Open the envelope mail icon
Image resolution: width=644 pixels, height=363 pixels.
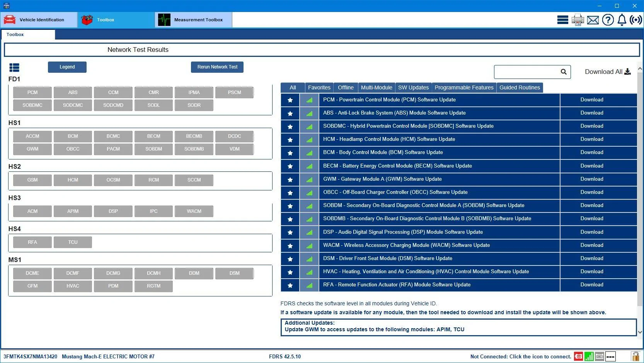point(593,20)
